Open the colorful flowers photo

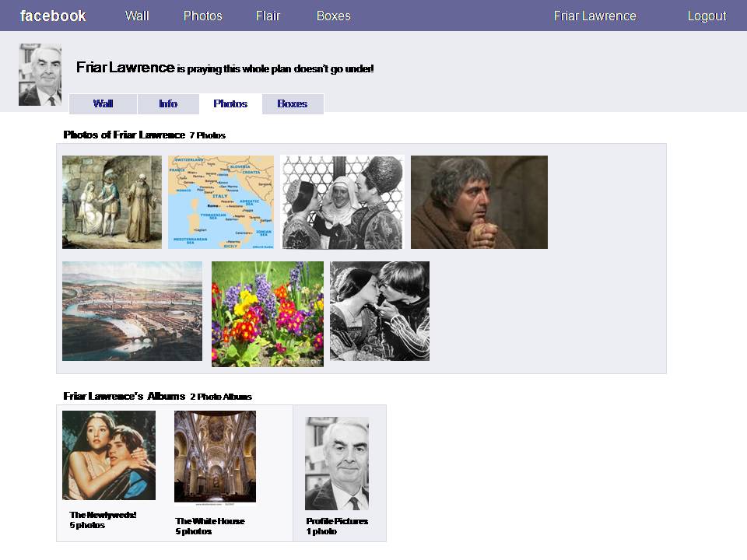pyautogui.click(x=268, y=314)
